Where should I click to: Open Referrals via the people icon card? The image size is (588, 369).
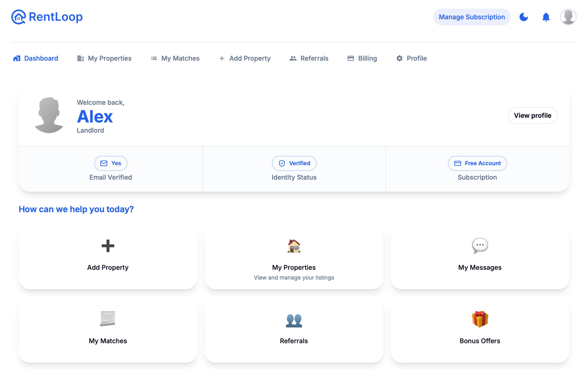[294, 320]
